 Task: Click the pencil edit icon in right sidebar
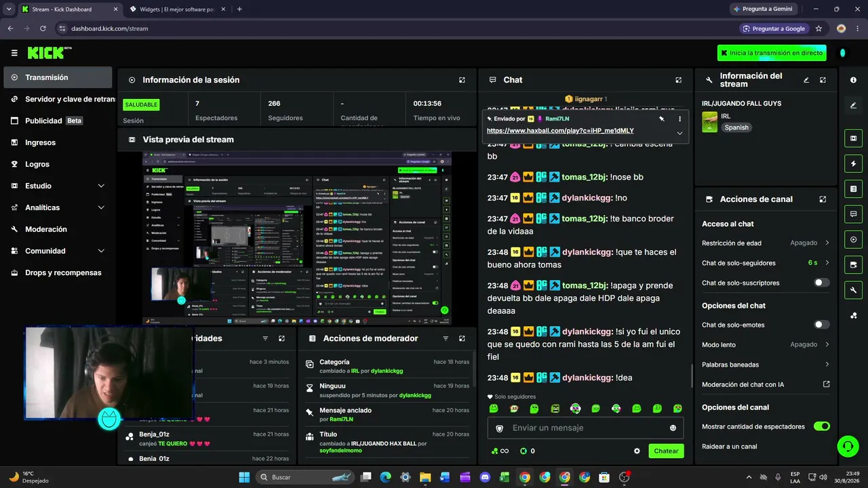point(853,105)
